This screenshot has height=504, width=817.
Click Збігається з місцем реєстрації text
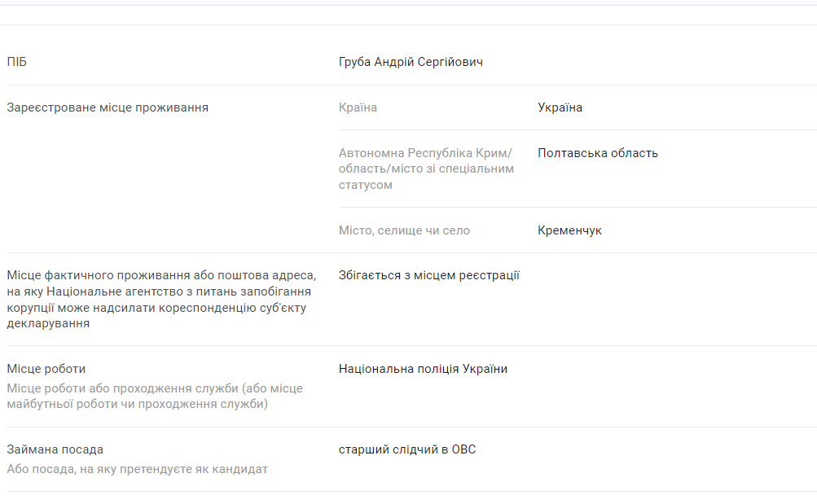coord(428,275)
